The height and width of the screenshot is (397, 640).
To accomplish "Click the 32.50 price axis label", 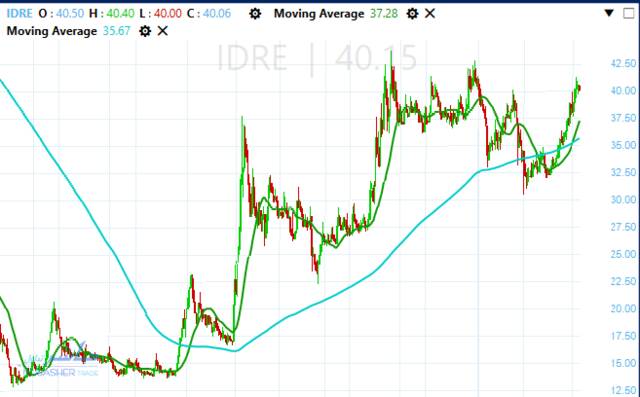I will pos(623,172).
